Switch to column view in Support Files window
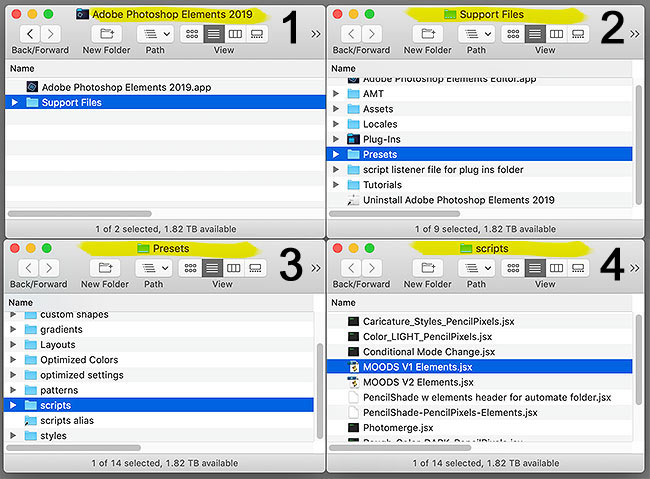 click(557, 34)
